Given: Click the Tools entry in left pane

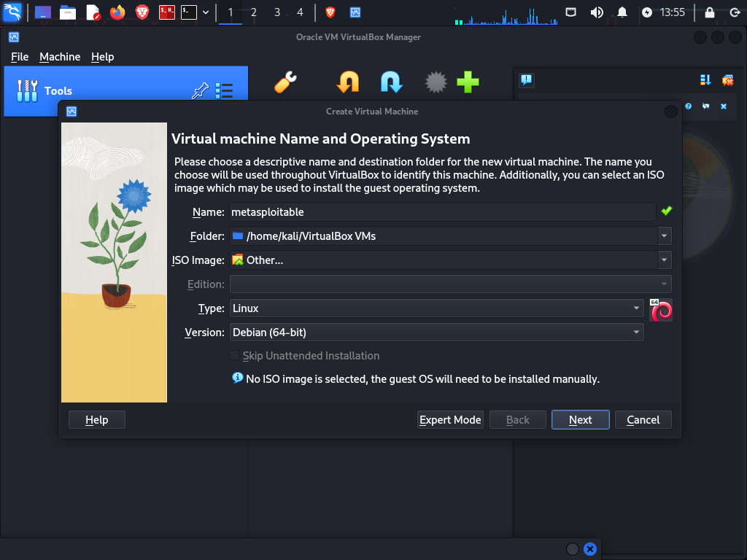Looking at the screenshot, I should [x=125, y=91].
